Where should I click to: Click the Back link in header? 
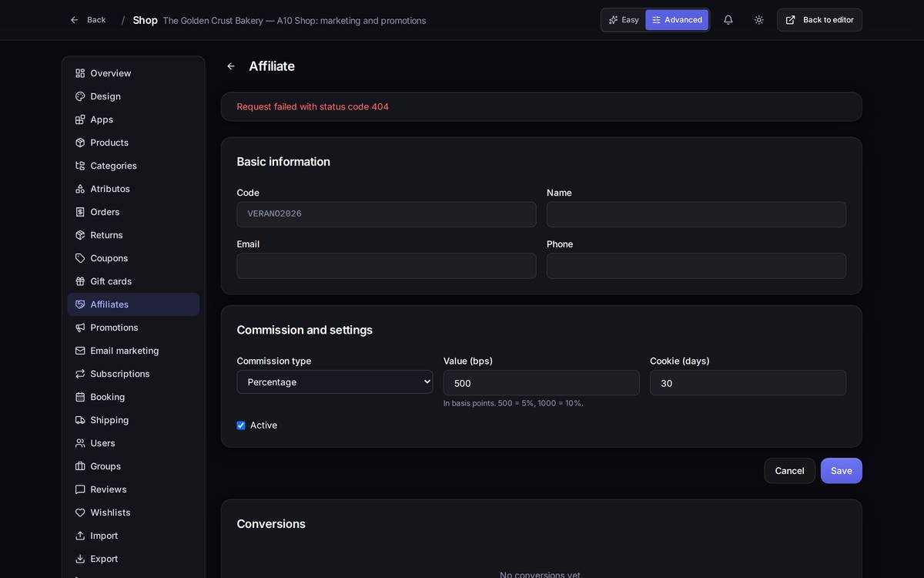click(x=88, y=20)
